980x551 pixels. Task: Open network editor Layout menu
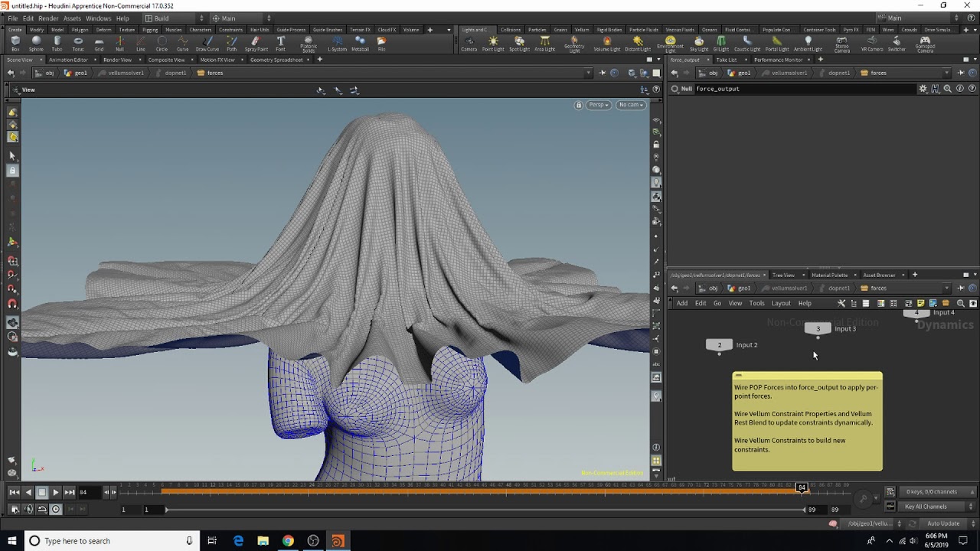tap(781, 303)
